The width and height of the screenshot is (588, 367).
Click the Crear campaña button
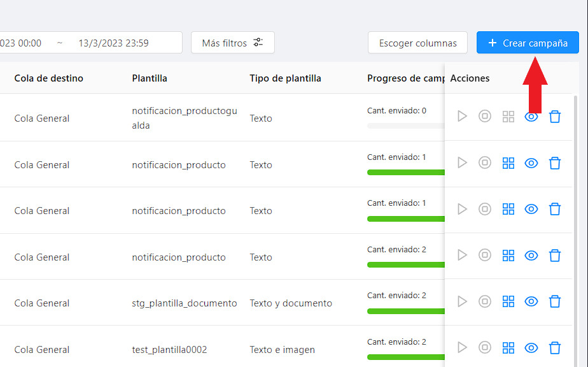point(528,43)
